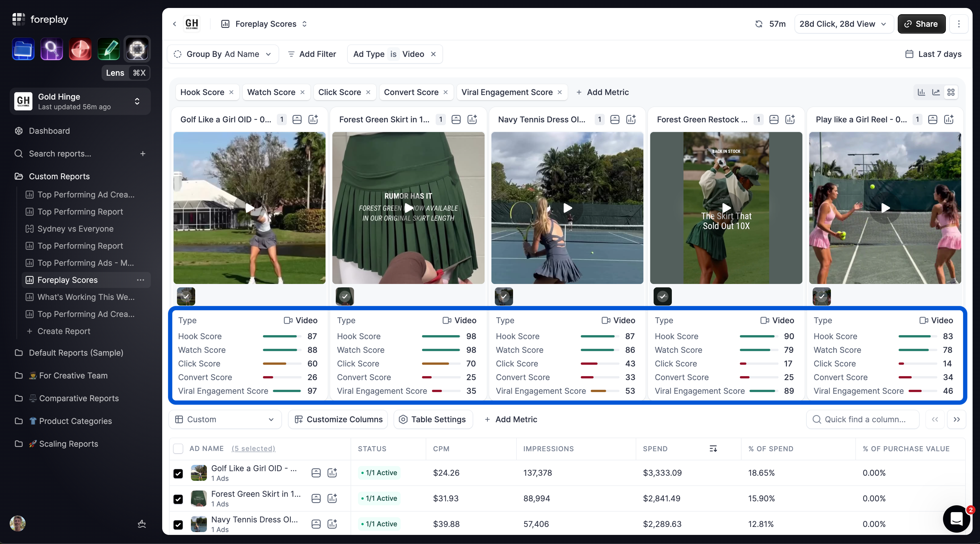Expand the Default Reports (Sample) folder
Screen dimensions: 980x544
[x=76, y=353]
